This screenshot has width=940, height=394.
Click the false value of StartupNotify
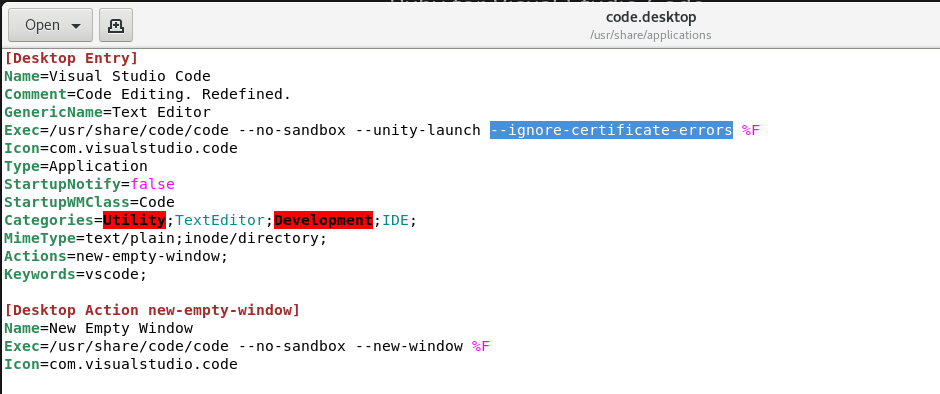click(152, 184)
